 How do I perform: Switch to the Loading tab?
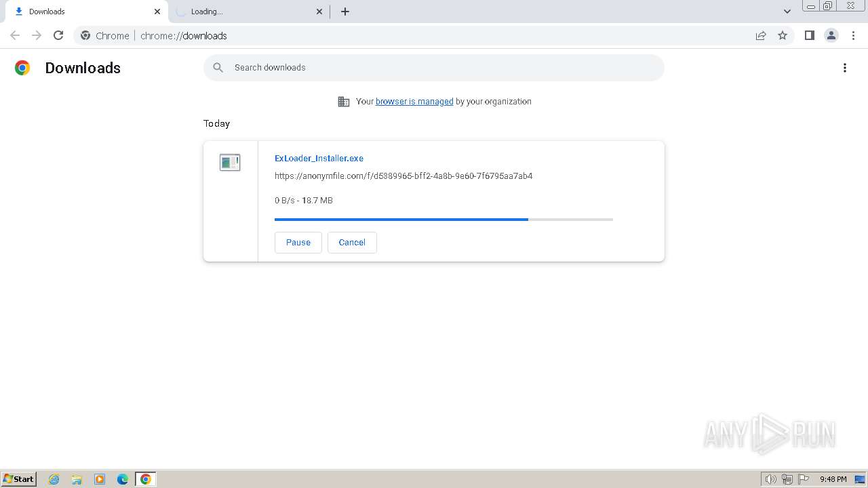pos(248,12)
